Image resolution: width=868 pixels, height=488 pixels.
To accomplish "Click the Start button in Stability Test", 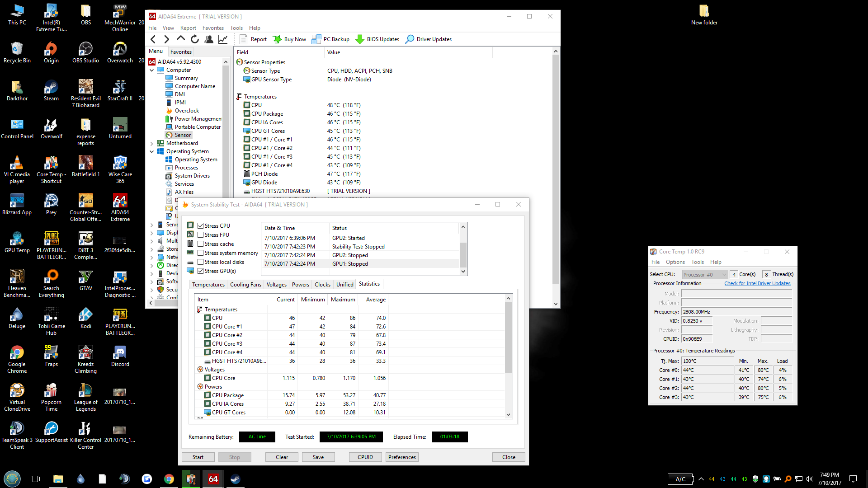I will (x=198, y=457).
